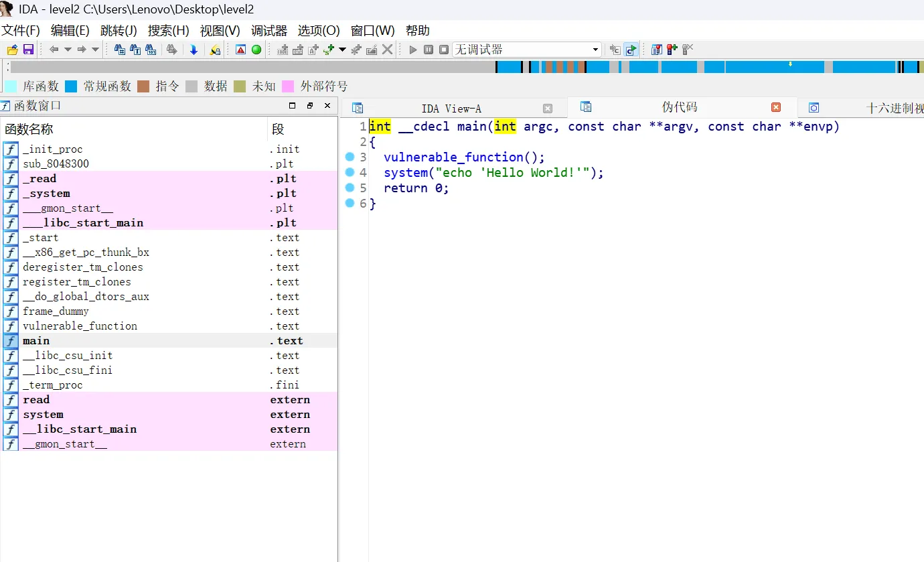This screenshot has width=924, height=562.
Task: Click the red warning triangle window icon
Action: 241,50
